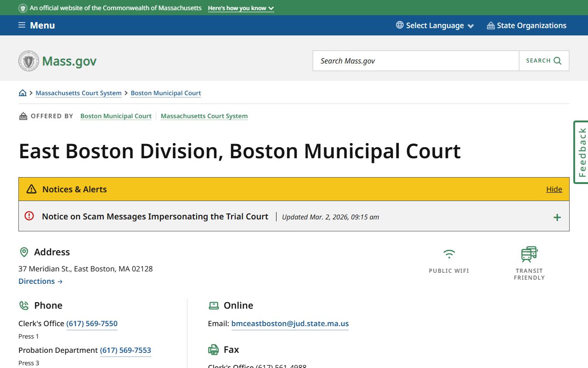Click the Address map pin icon
The height and width of the screenshot is (368, 588).
point(24,252)
